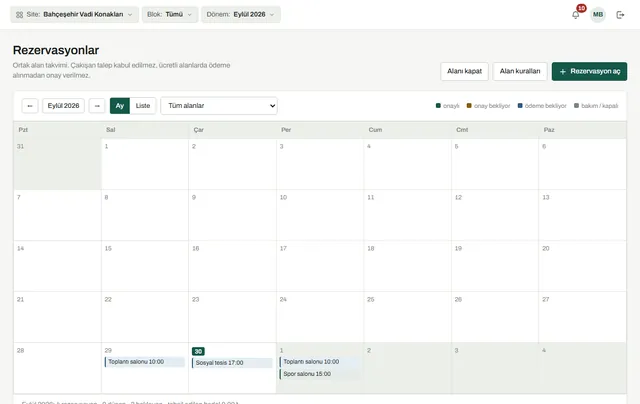Open the Dönem Eylül 2026 dropdown
Viewport: 640px width, 404px height.
click(240, 14)
